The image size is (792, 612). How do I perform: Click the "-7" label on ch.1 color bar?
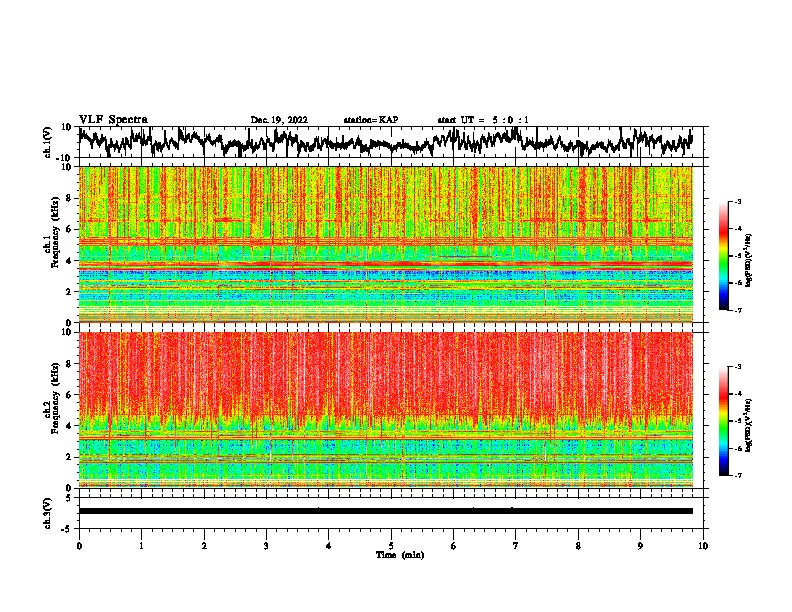737,310
